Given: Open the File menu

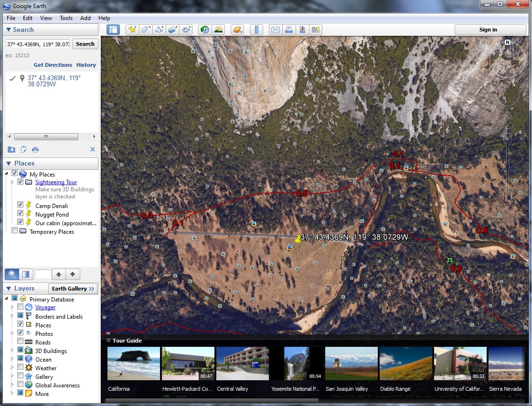Looking at the screenshot, I should [11, 18].
